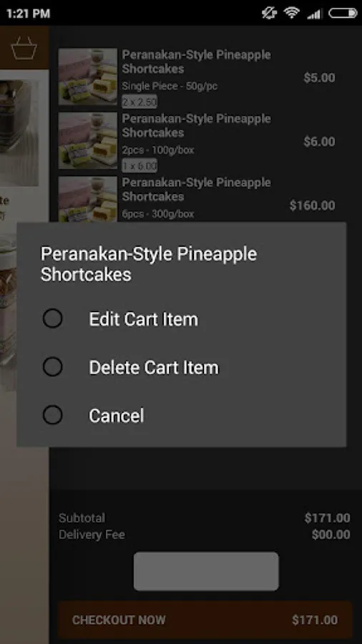Choose the Delete Cart Item label
The width and height of the screenshot is (362, 644).
[x=154, y=367]
